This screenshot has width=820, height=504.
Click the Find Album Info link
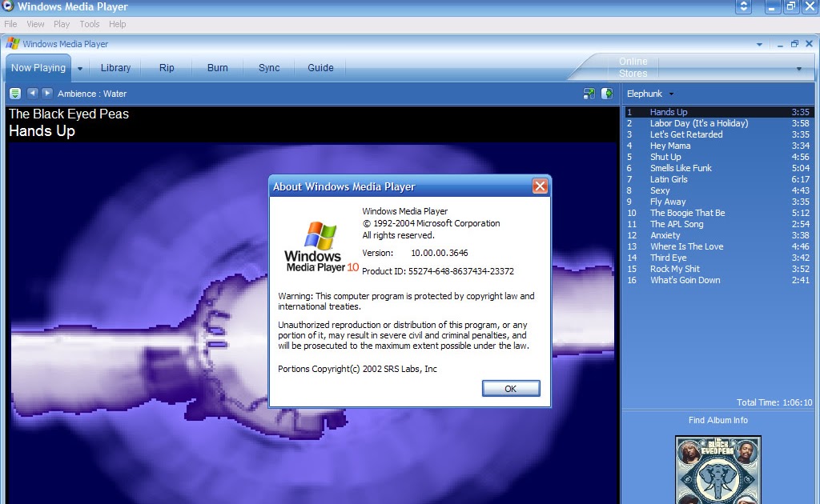[x=718, y=420]
